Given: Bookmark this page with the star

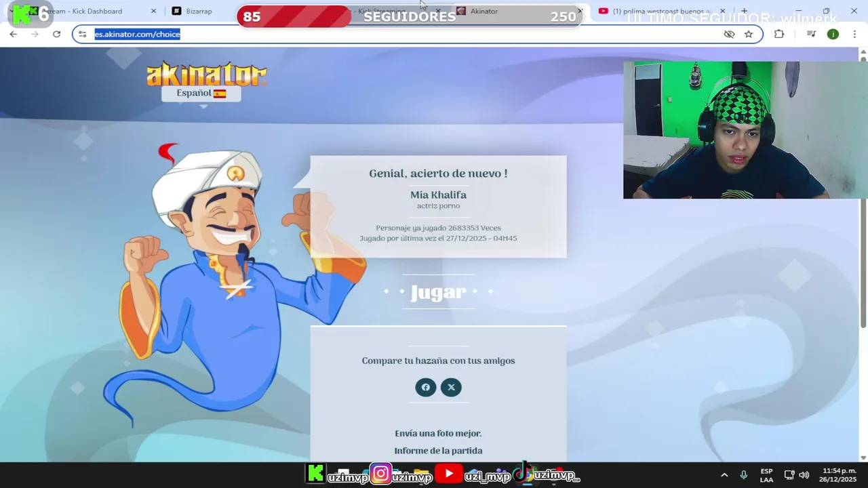Looking at the screenshot, I should [749, 34].
